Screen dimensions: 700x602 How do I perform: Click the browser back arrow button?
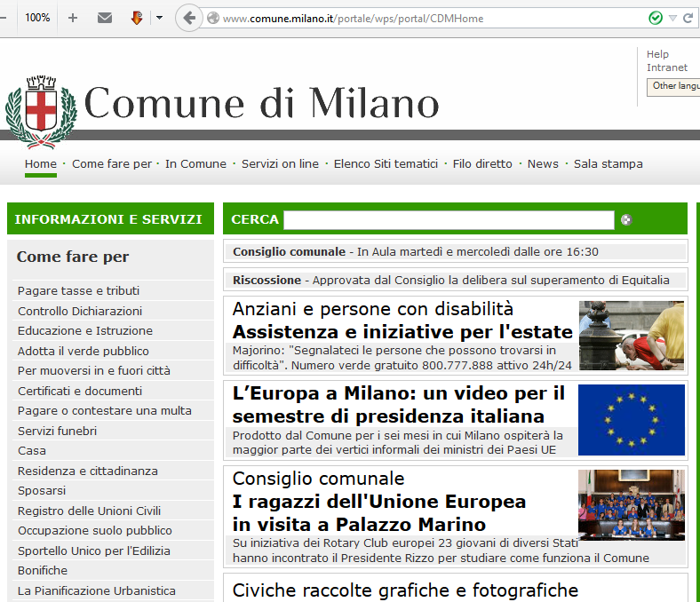(x=187, y=18)
